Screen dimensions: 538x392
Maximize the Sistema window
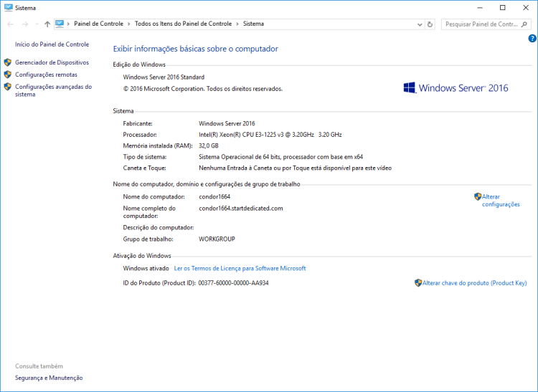[503, 8]
